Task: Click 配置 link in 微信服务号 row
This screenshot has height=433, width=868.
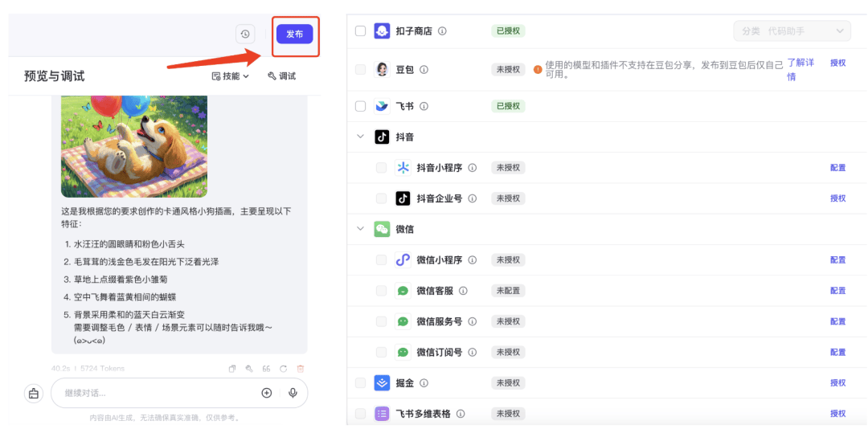Action: click(837, 321)
